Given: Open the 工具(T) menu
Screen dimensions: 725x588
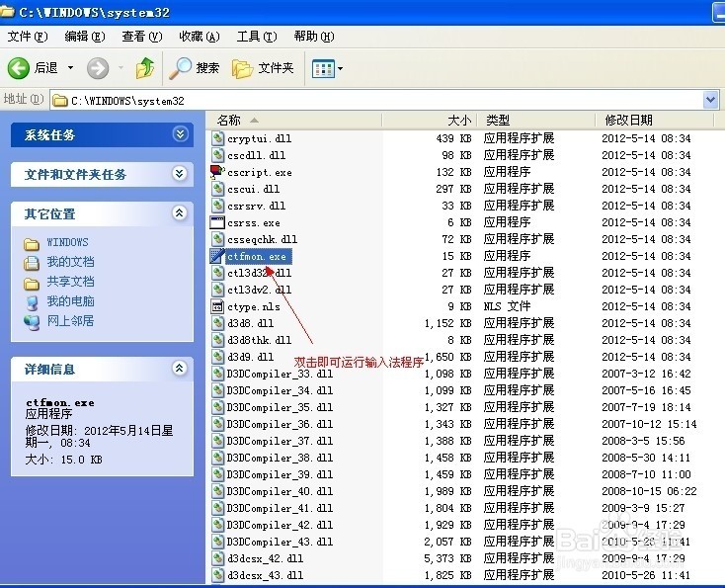Looking at the screenshot, I should pyautogui.click(x=256, y=37).
